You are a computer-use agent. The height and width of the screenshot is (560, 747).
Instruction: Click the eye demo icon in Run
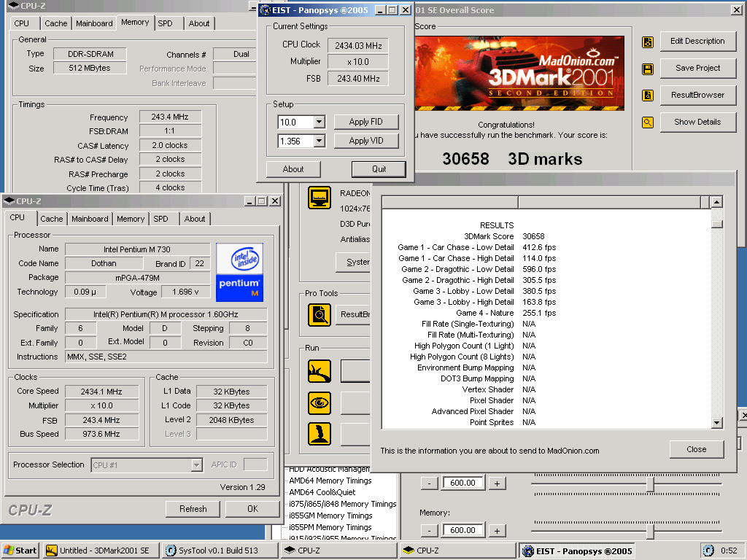(x=319, y=403)
